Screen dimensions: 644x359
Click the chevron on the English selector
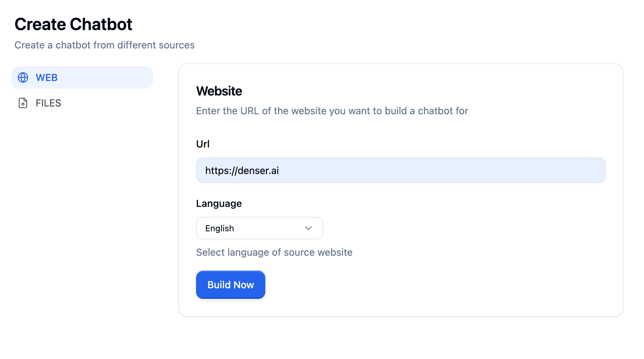pyautogui.click(x=308, y=228)
